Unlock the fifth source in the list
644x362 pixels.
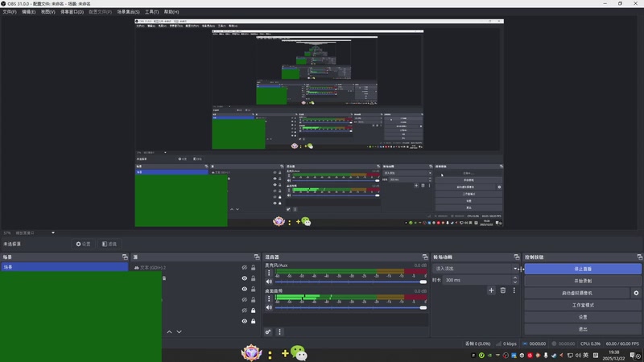tap(253, 311)
